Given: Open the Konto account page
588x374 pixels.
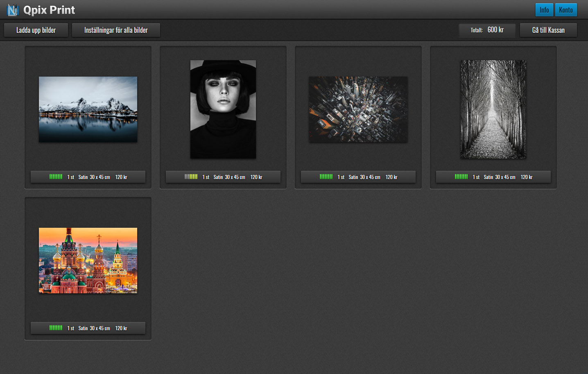Looking at the screenshot, I should pyautogui.click(x=566, y=10).
